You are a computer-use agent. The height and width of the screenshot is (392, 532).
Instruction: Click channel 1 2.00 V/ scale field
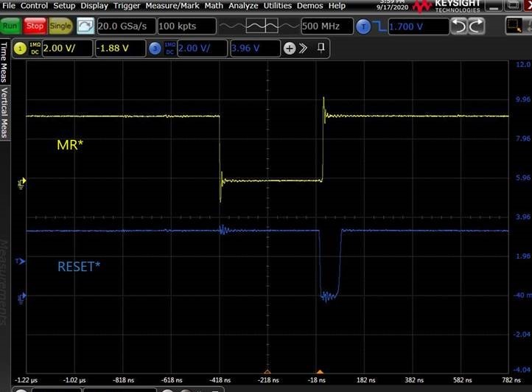pos(67,48)
